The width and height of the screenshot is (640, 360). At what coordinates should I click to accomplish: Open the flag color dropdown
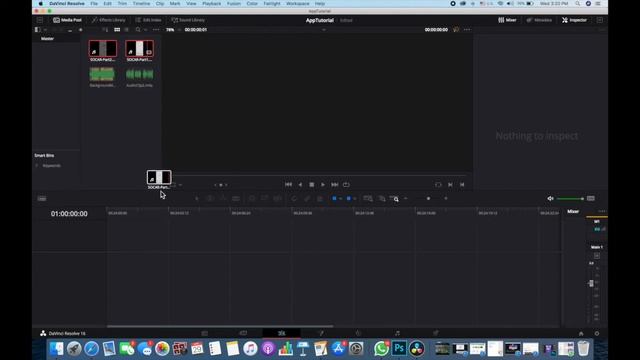tap(340, 199)
